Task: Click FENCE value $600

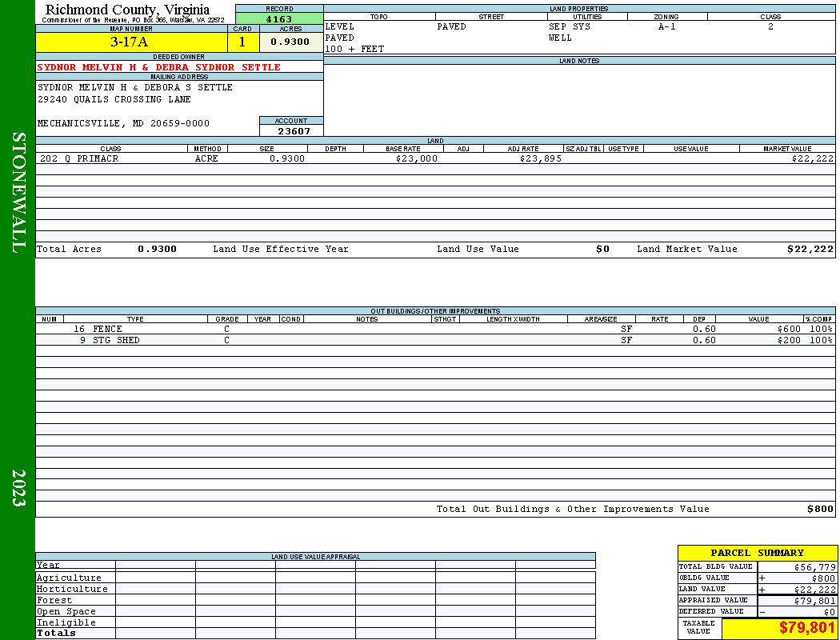Action: (789, 329)
